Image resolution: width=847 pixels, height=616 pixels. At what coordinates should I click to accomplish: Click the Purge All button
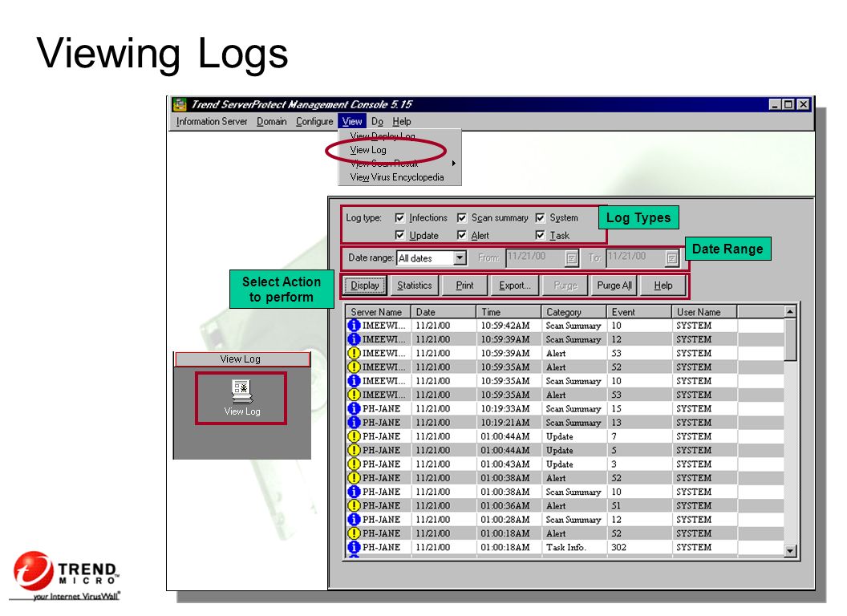click(x=614, y=286)
